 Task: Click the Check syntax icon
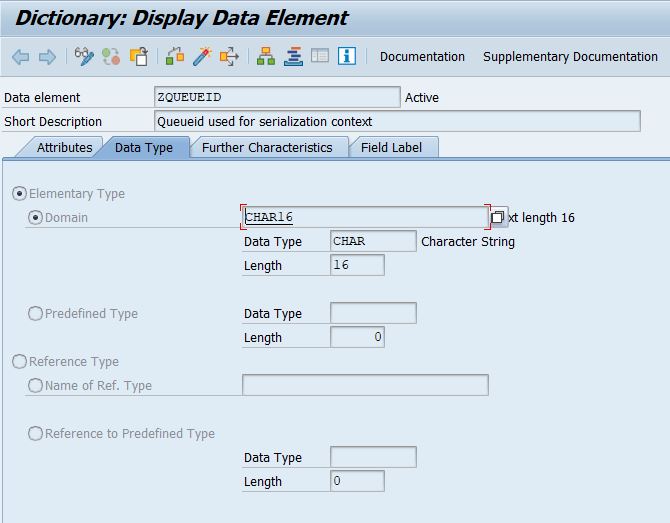(175, 56)
